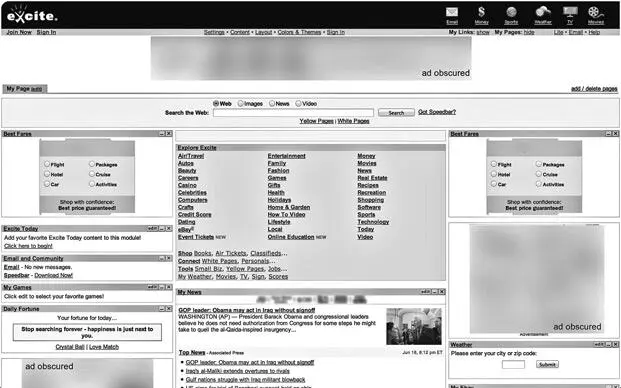Open the Weather icon in header
The image size is (621, 388).
[543, 12]
